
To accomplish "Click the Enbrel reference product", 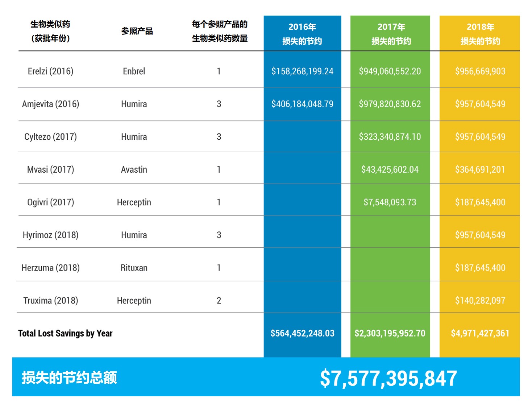I will [134, 71].
